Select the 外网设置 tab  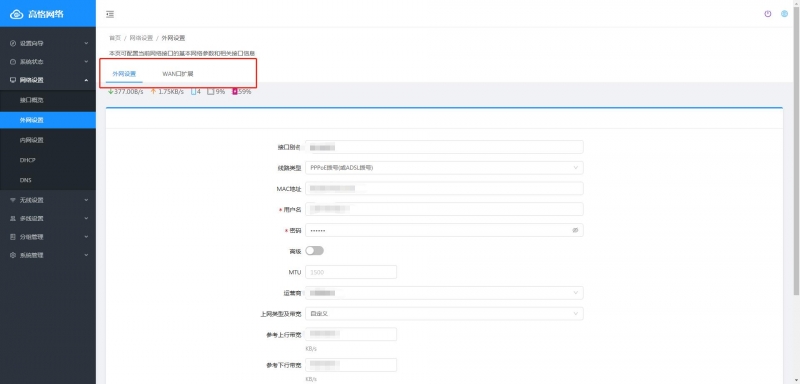pos(124,74)
